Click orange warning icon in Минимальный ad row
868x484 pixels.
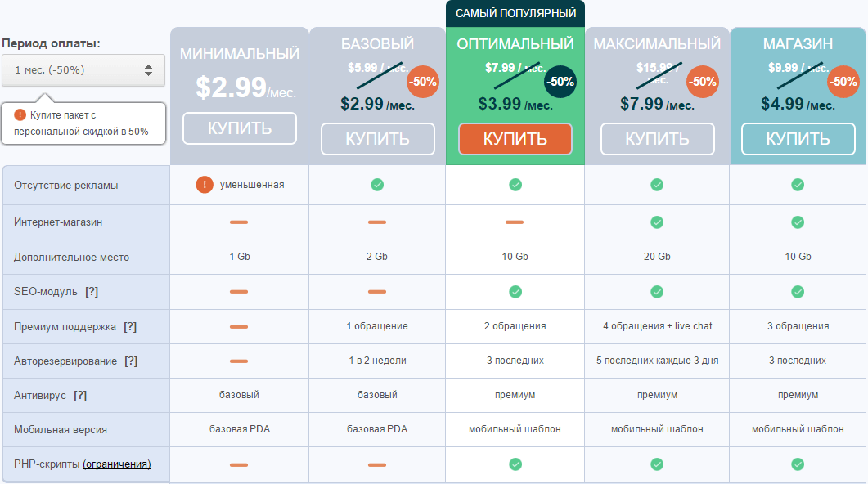coord(205,185)
